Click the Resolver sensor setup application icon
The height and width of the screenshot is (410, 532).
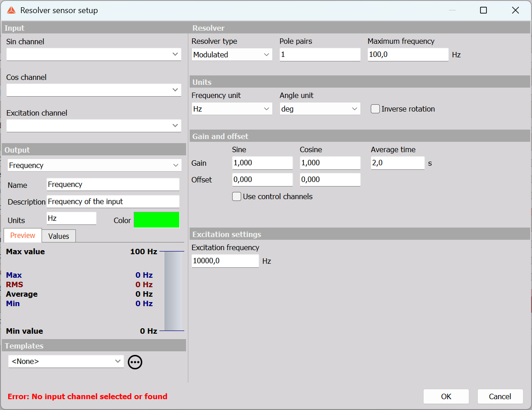11,10
